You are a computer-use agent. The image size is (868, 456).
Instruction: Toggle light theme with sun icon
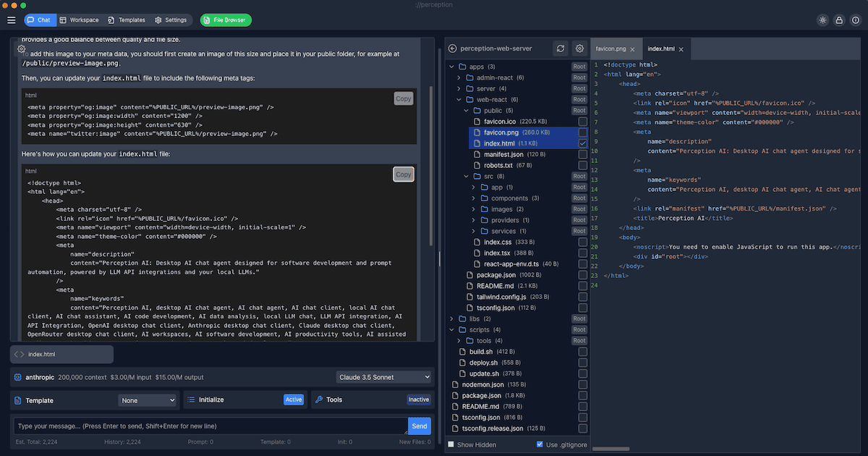(822, 20)
